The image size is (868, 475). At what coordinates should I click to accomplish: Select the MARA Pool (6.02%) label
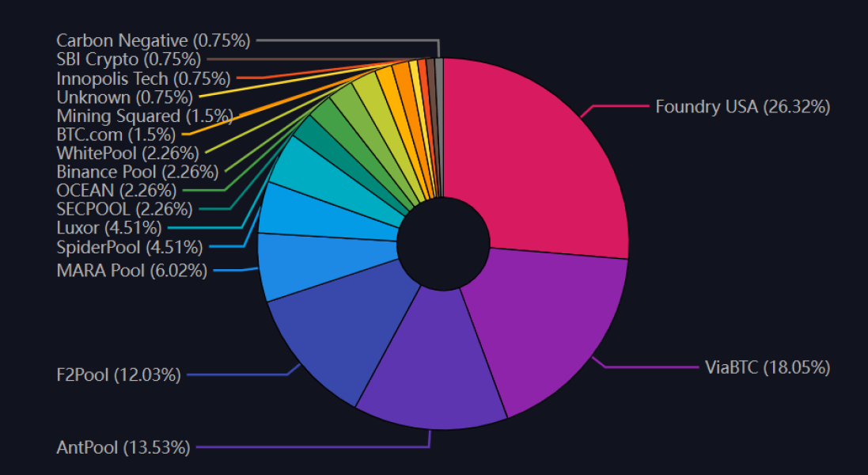coord(132,270)
